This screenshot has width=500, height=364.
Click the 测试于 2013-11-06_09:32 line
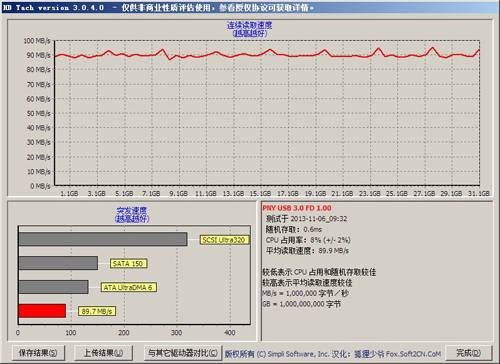pos(306,219)
